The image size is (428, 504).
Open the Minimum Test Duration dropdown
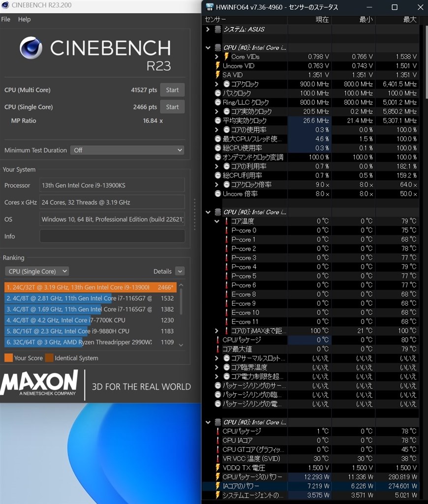tap(127, 150)
